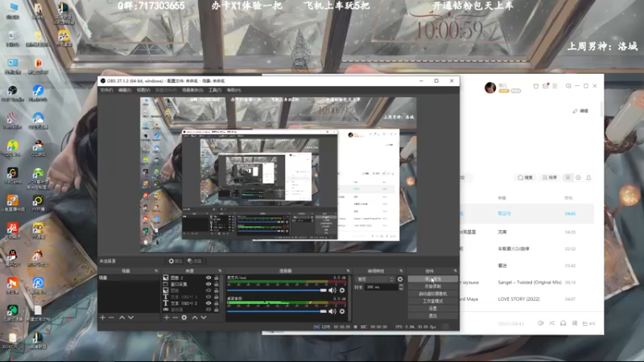The width and height of the screenshot is (644, 362).
Task: Increase transition duration with up arrow
Action: (401, 286)
